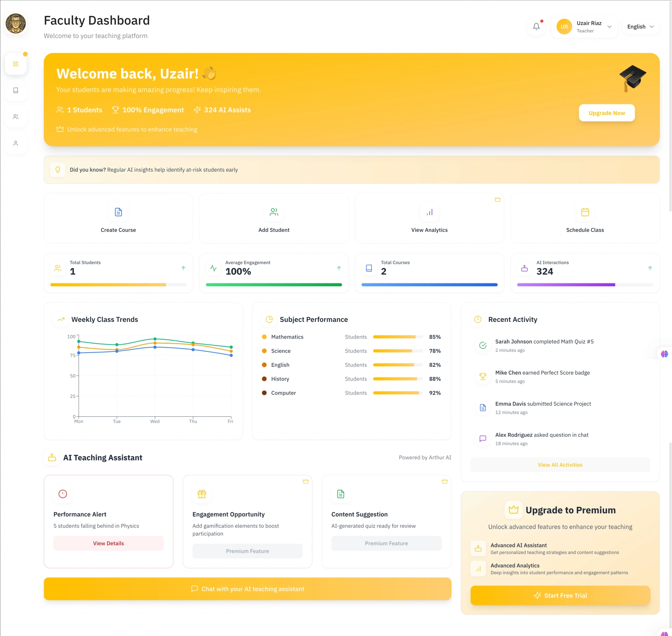Click the Content Suggestion document icon
Viewport: 672px width, 636px height.
tap(341, 494)
